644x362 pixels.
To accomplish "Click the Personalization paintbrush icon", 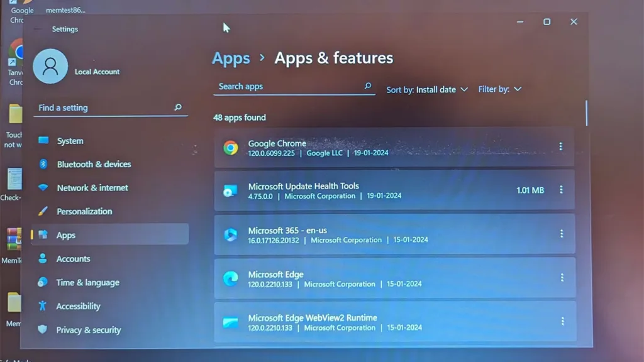I will (x=43, y=211).
